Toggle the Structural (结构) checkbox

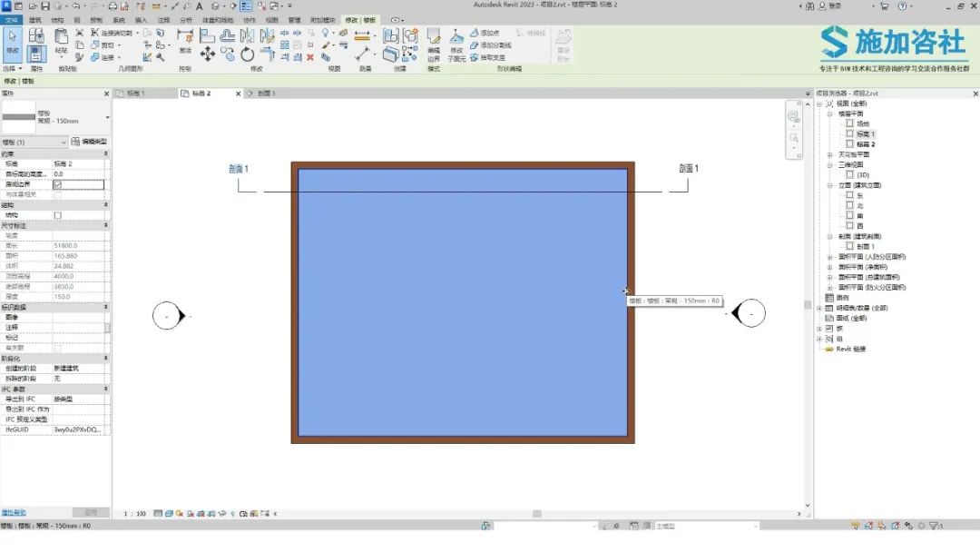click(57, 215)
